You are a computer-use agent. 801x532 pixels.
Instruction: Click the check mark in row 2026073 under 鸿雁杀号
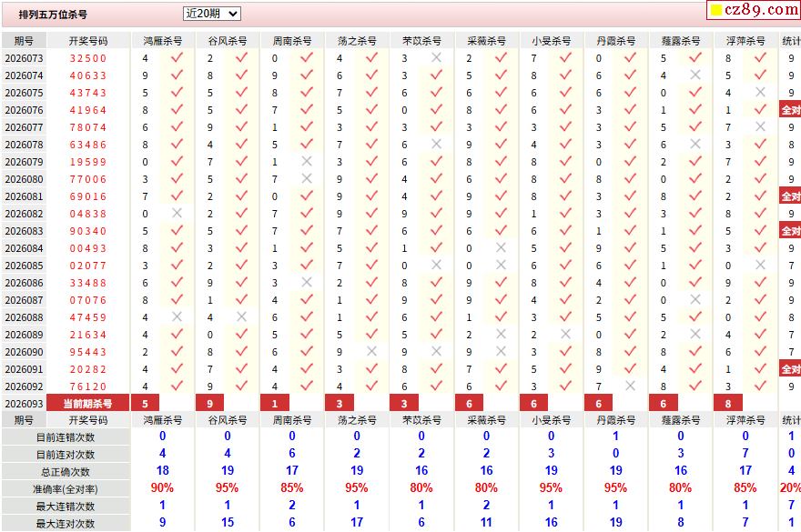pyautogui.click(x=177, y=57)
